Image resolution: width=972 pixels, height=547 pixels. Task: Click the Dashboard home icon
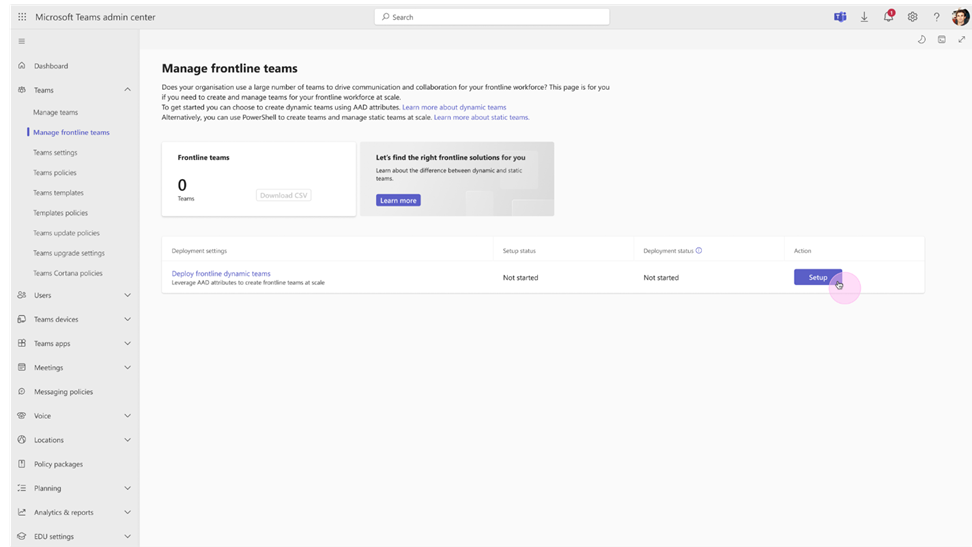[x=22, y=65]
